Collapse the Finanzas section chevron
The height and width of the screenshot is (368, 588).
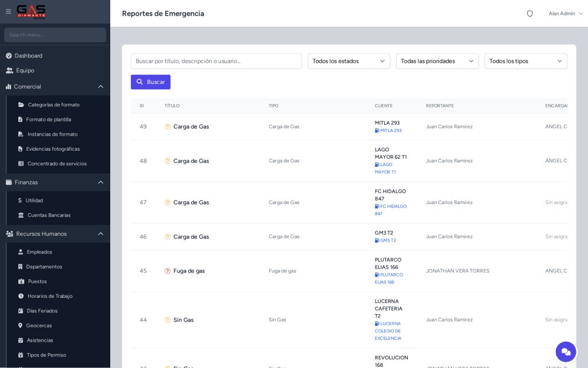pos(100,182)
